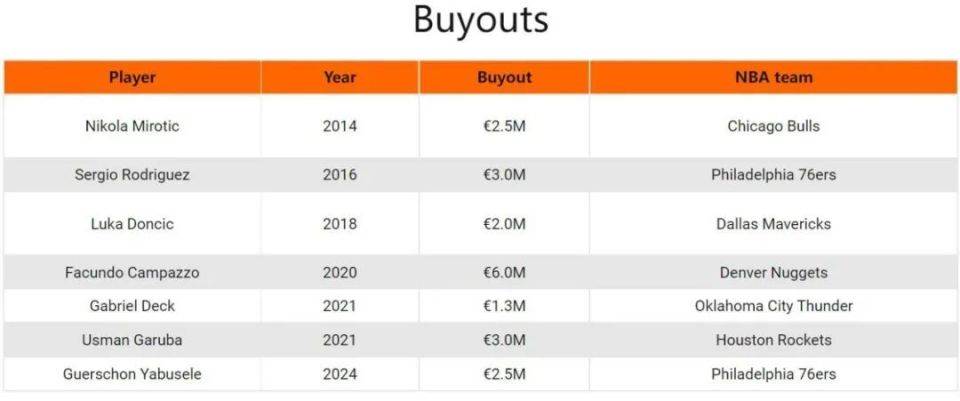Click the Denver Nuggets team cell

[x=773, y=272]
